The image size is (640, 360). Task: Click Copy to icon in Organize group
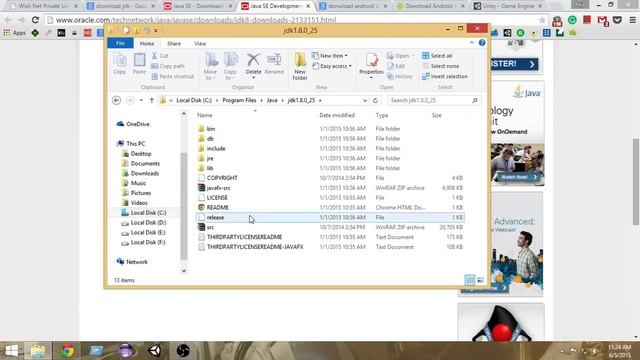click(230, 66)
